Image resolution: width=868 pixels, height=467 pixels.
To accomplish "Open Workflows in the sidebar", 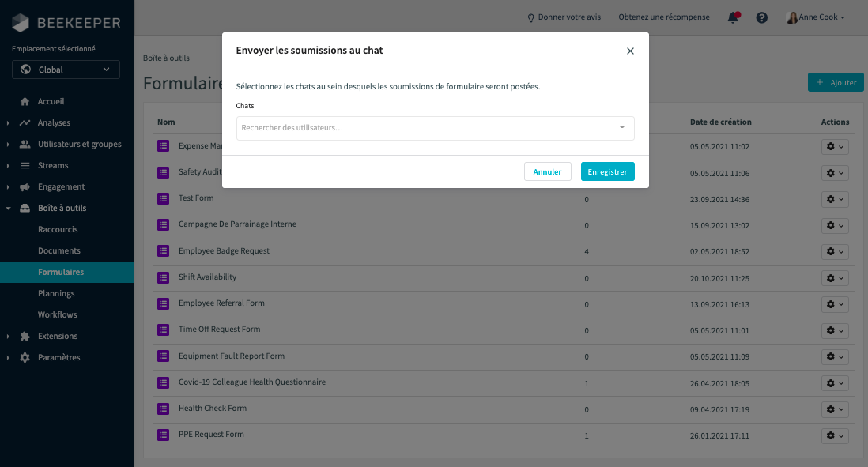I will [x=58, y=315].
